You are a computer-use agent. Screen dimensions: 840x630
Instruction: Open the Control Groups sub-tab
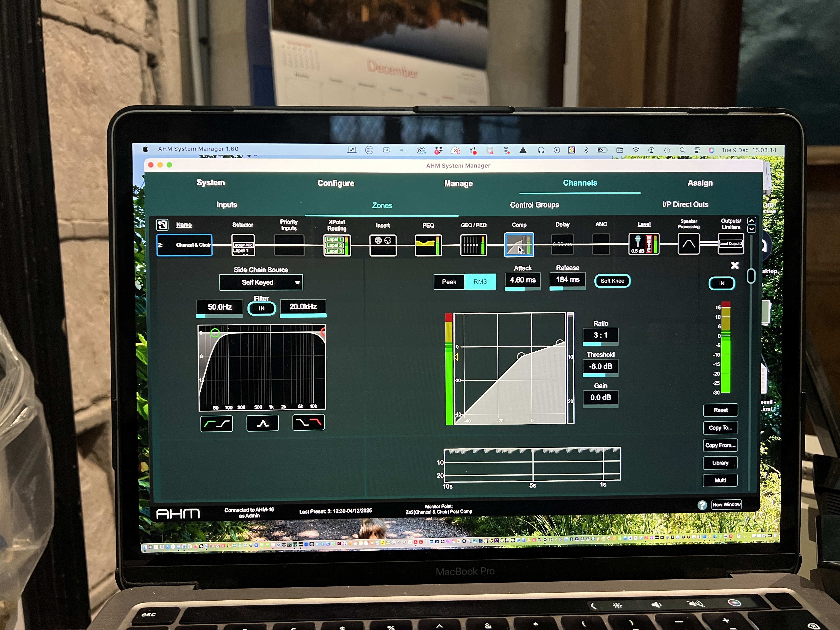coord(534,205)
